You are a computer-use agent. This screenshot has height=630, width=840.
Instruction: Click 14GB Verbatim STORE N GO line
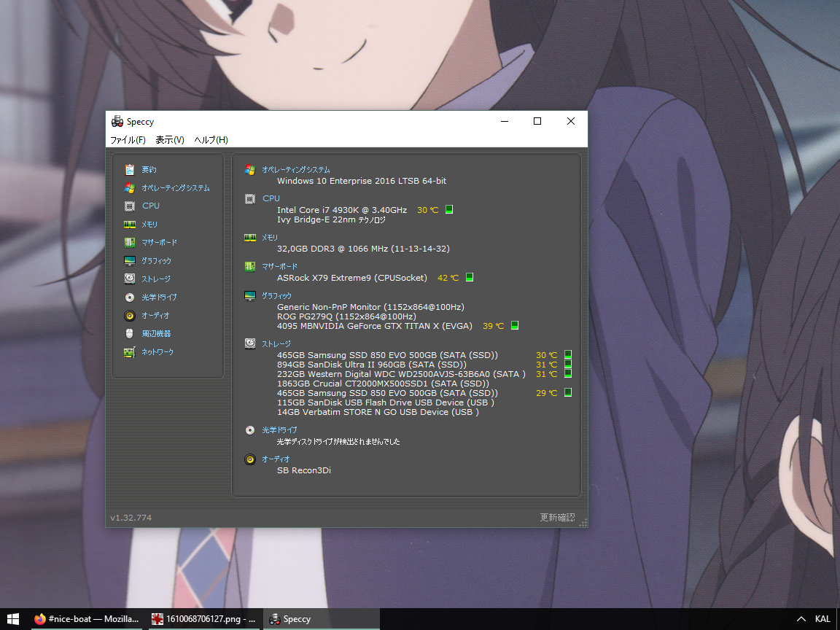[378, 412]
